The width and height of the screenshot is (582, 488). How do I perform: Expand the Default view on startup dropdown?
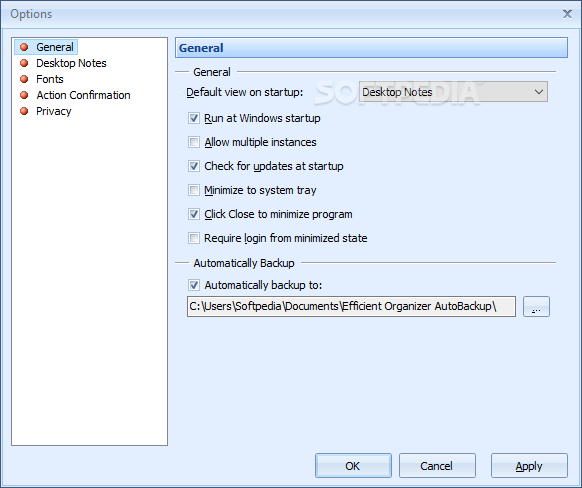pyautogui.click(x=453, y=92)
